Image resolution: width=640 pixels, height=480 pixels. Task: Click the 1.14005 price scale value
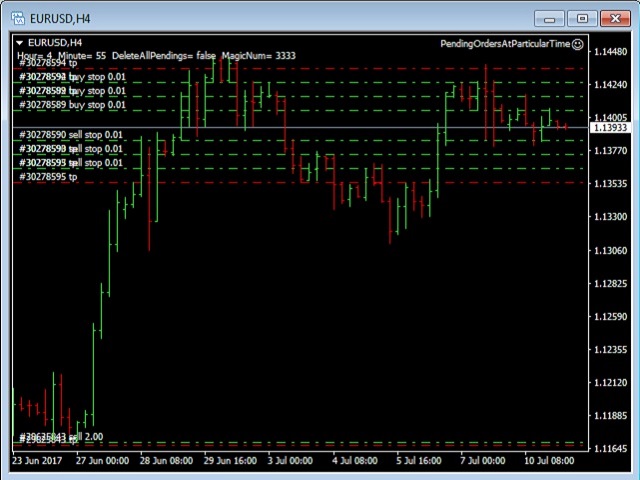611,118
